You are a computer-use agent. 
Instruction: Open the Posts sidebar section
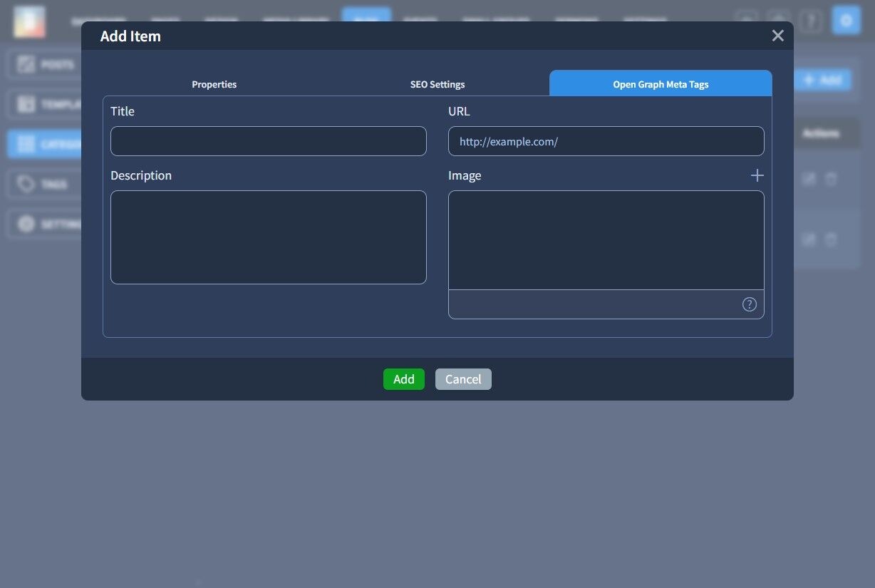pos(44,65)
